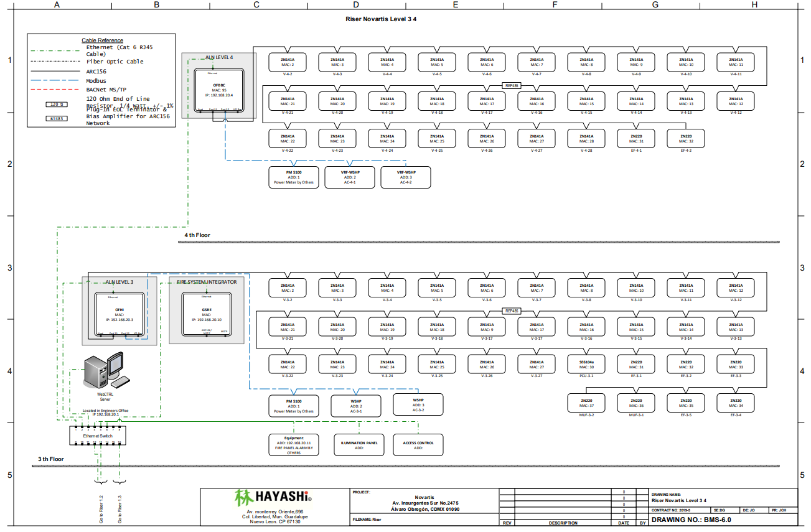Viewport: 811px width, 532px height.
Task: Select the GSRE fire system integrator module
Action: (x=207, y=314)
